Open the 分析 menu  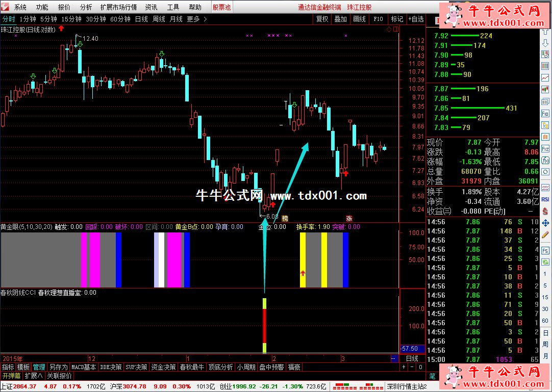86,7
